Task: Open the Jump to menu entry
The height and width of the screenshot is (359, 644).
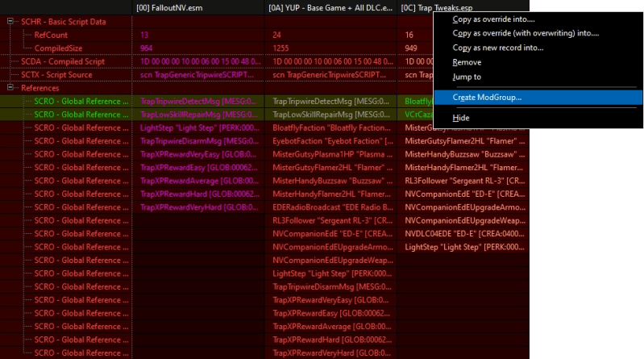Action: pos(467,77)
